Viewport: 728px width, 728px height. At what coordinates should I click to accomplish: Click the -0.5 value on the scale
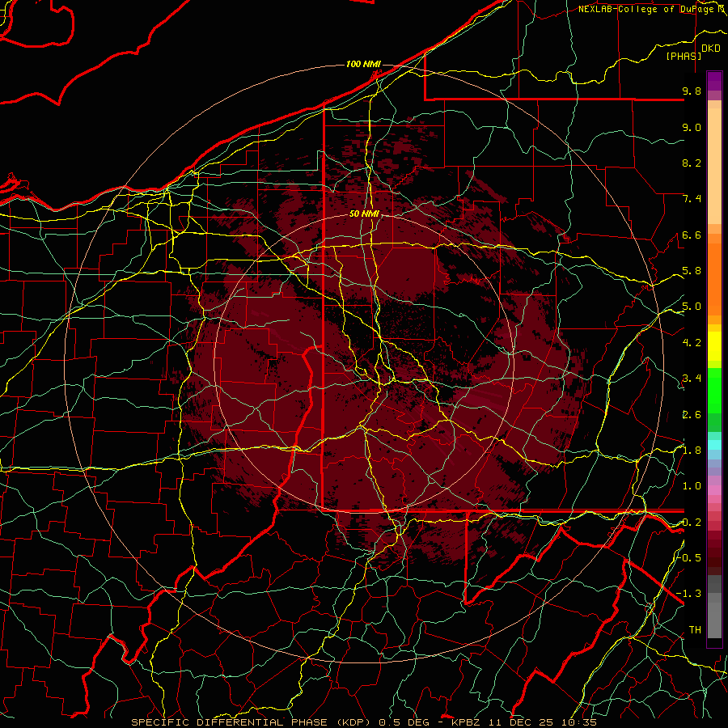click(x=690, y=558)
